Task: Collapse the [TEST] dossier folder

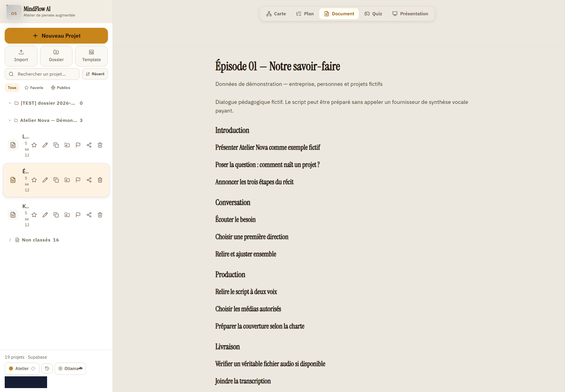Action: [10, 103]
